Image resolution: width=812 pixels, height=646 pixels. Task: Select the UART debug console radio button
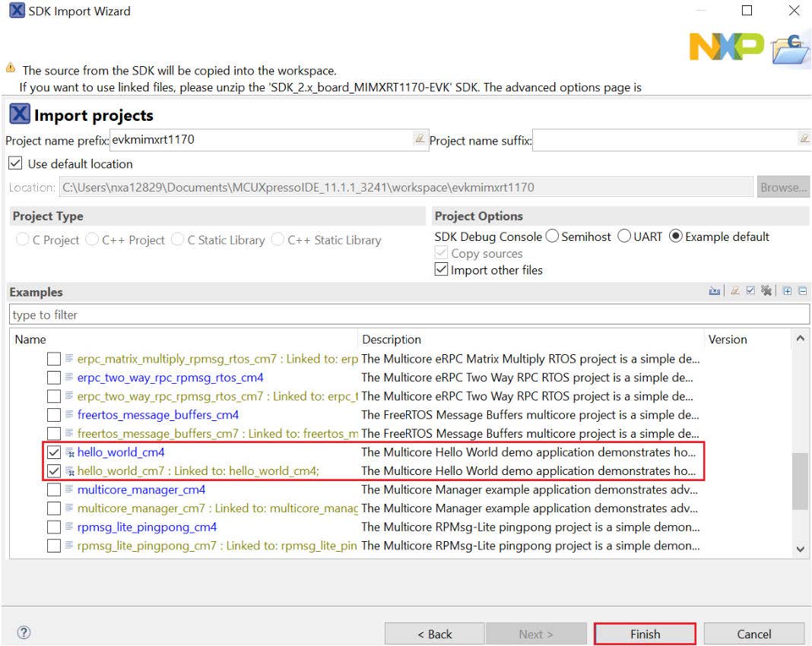coord(624,237)
